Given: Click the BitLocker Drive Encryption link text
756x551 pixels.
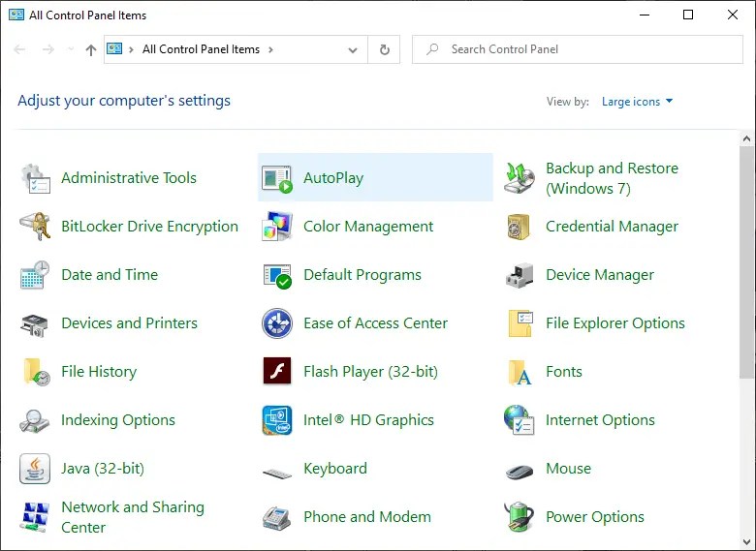Looking at the screenshot, I should pyautogui.click(x=149, y=227).
